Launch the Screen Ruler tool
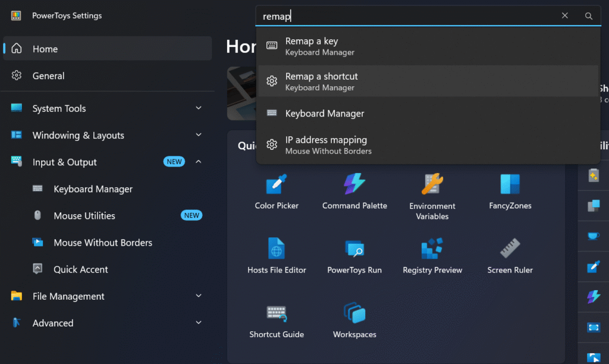609x364 pixels. (510, 249)
